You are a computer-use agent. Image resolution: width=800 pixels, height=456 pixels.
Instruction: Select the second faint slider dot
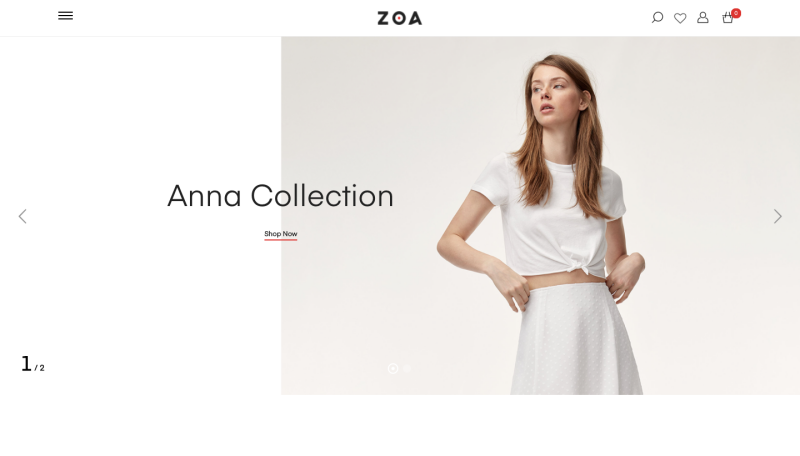(x=407, y=368)
